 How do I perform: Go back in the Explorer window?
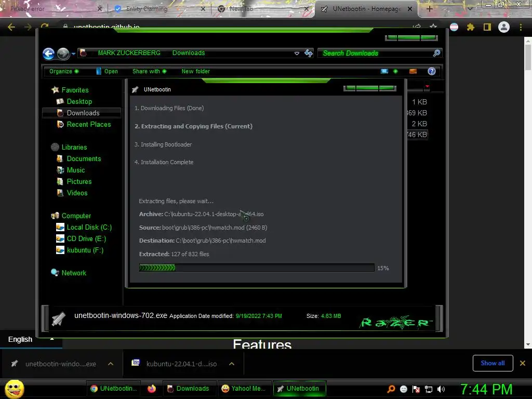(x=48, y=54)
